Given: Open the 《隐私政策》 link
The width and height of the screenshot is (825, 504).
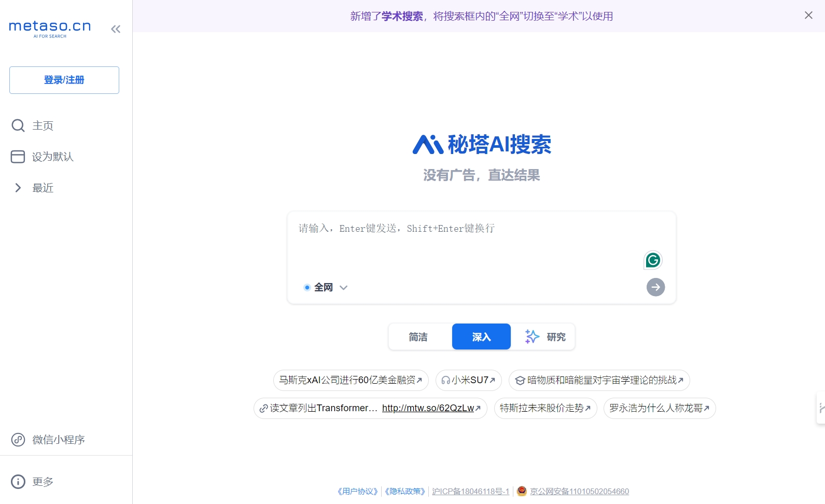Looking at the screenshot, I should point(404,491).
